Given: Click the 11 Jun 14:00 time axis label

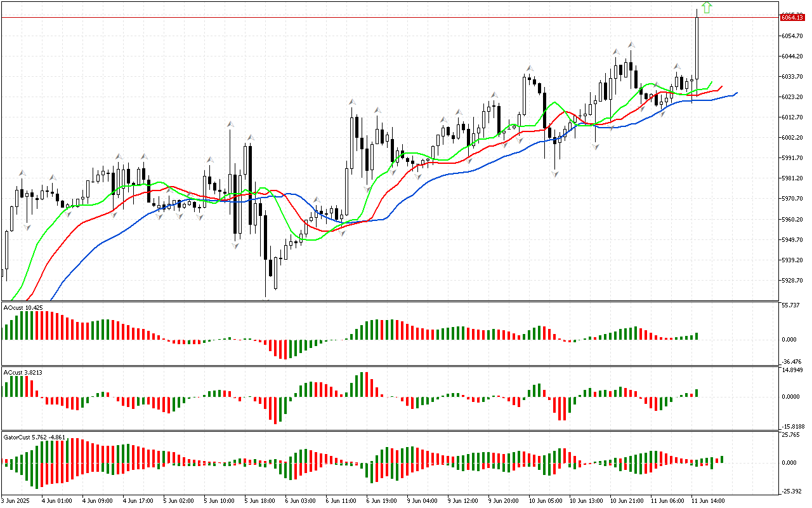Looking at the screenshot, I should pyautogui.click(x=707, y=500).
